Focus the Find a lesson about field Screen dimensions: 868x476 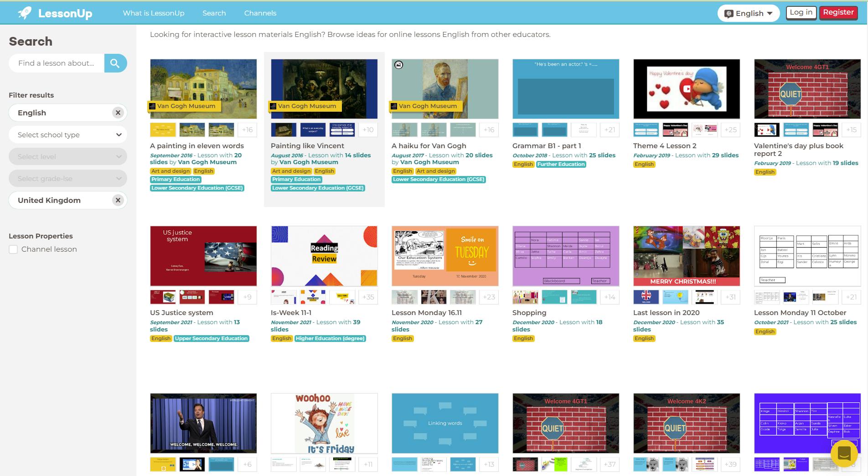[57, 63]
